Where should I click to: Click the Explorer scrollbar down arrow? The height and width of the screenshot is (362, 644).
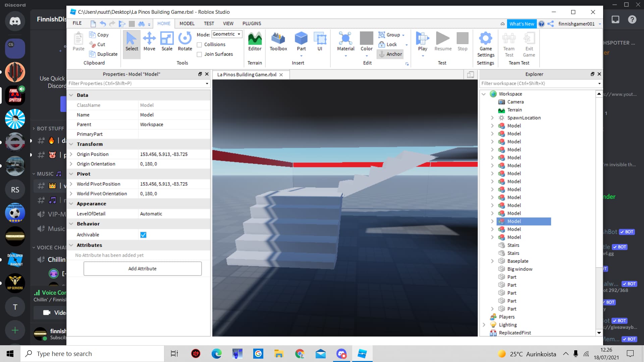click(599, 333)
